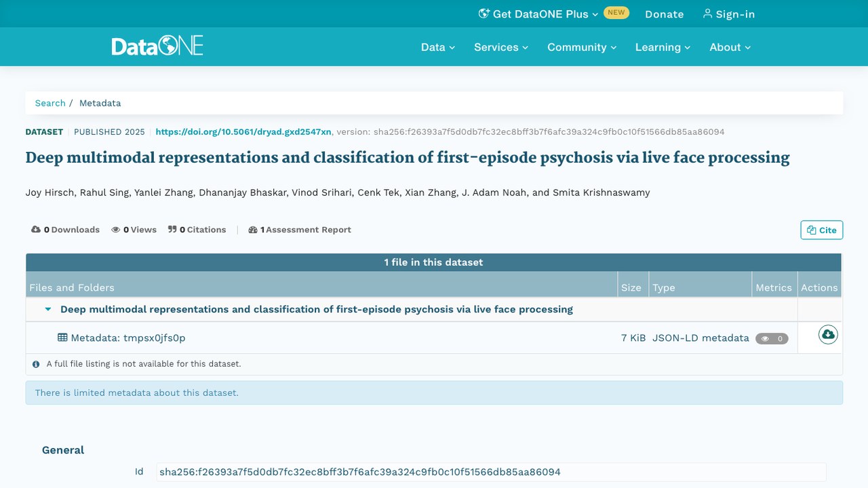The image size is (868, 488).
Task: Open the About dropdown menu
Action: point(730,47)
